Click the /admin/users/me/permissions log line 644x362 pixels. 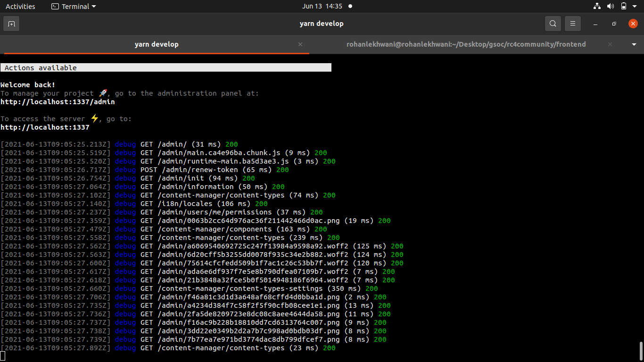point(162,212)
